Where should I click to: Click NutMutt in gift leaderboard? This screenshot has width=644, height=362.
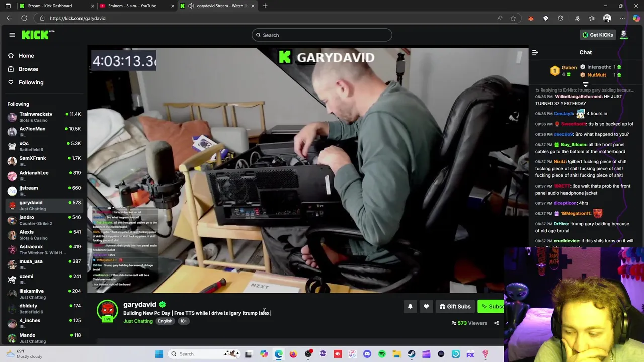tap(597, 75)
